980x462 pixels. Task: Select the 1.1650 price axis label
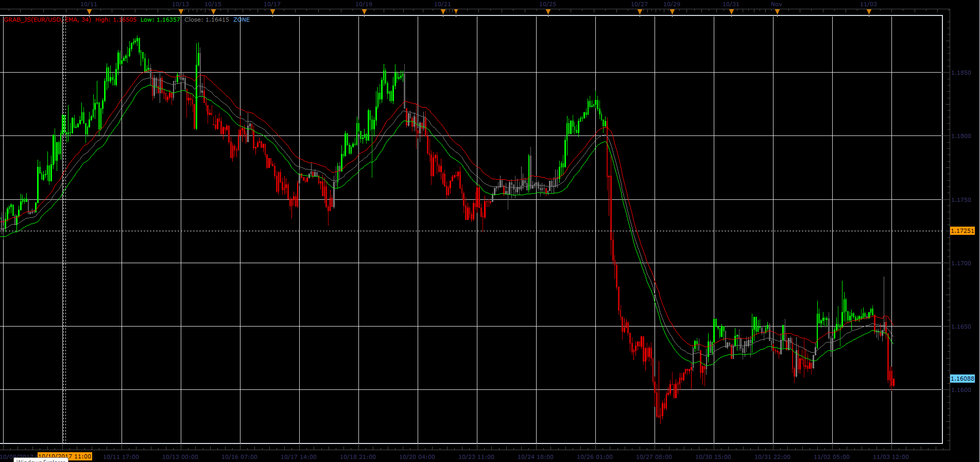pyautogui.click(x=961, y=327)
